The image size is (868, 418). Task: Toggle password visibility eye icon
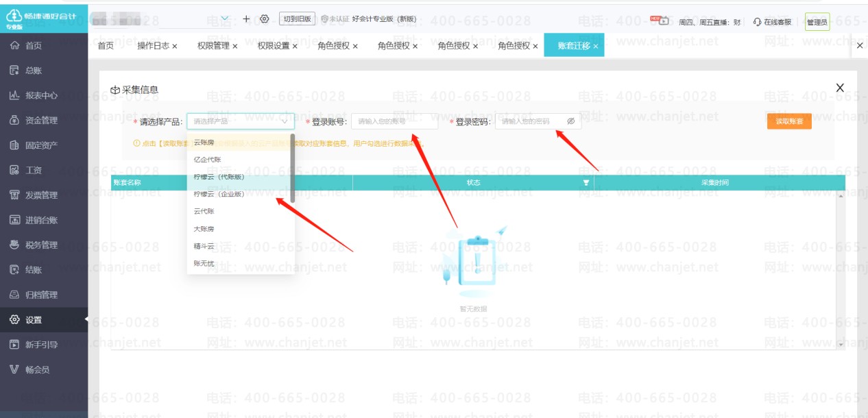[570, 121]
